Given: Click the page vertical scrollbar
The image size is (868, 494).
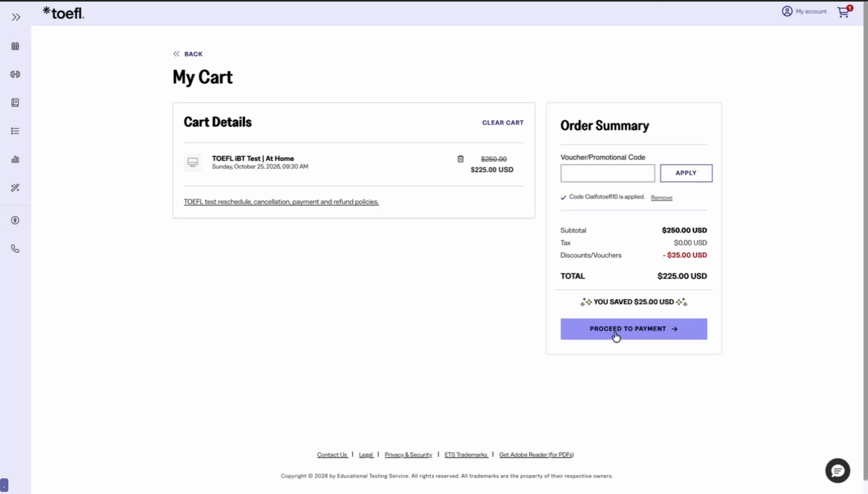Looking at the screenshot, I should point(865,241).
